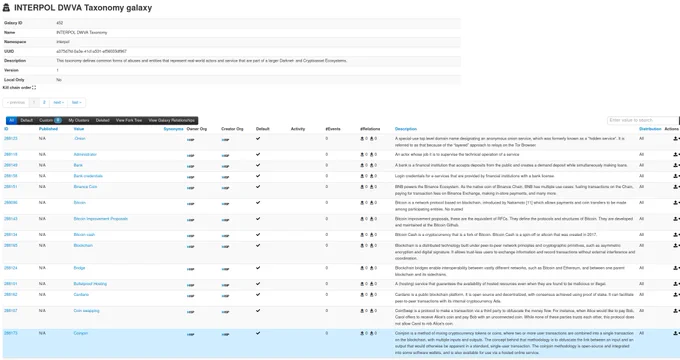
Task: Open the ID link in Bridge row
Action: pyautogui.click(x=10, y=268)
